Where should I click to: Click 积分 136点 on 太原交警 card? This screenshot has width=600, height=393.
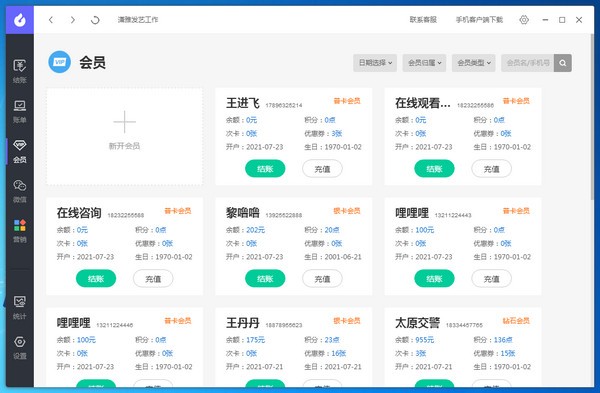493,339
